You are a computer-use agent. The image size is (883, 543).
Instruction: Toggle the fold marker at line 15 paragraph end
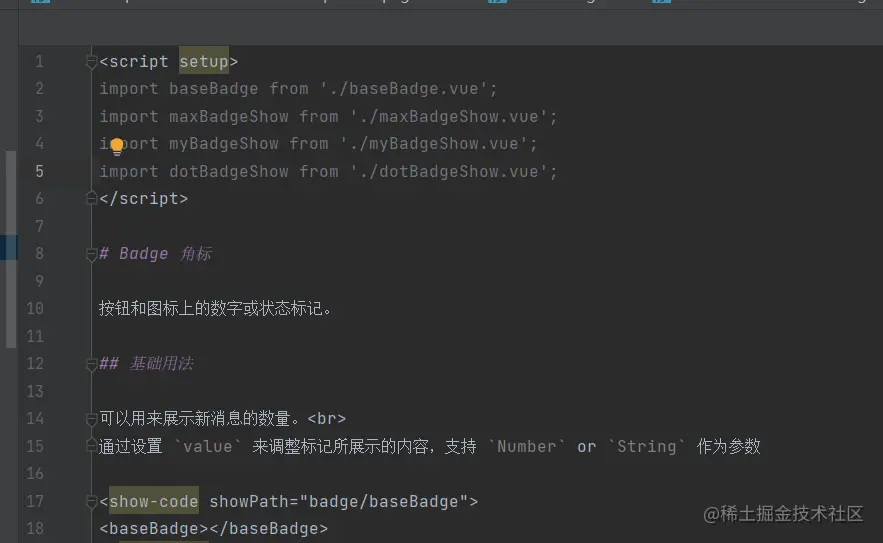91,445
